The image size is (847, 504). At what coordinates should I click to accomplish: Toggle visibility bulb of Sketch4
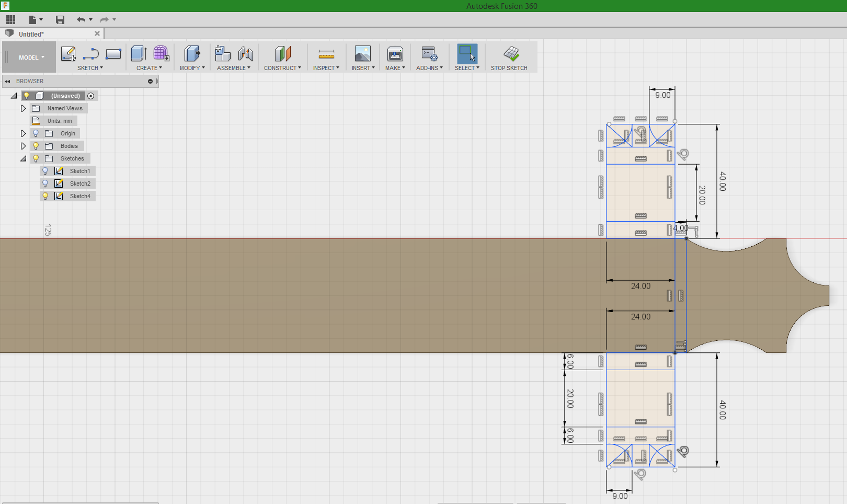pyautogui.click(x=45, y=196)
